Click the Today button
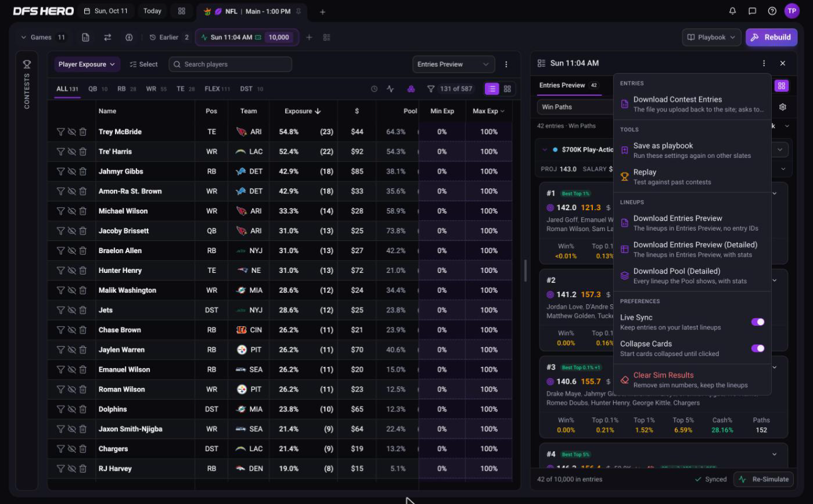Image resolution: width=813 pixels, height=504 pixels. pyautogui.click(x=153, y=11)
